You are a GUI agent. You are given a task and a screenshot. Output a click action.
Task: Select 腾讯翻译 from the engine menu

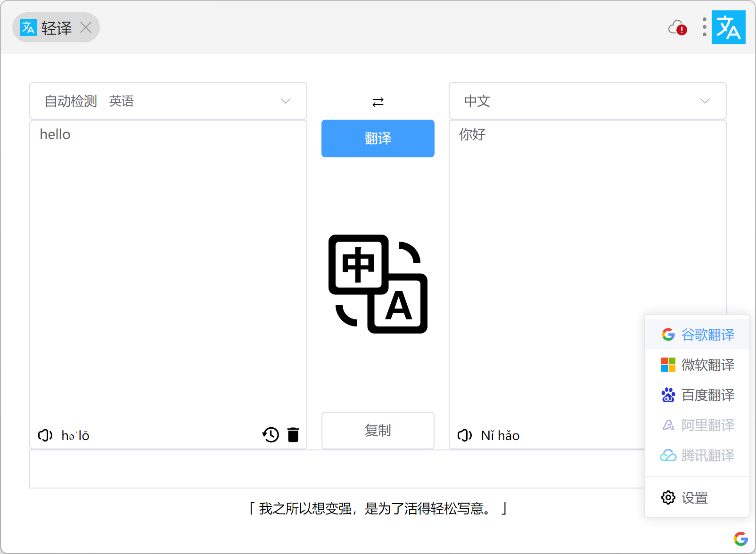[697, 455]
